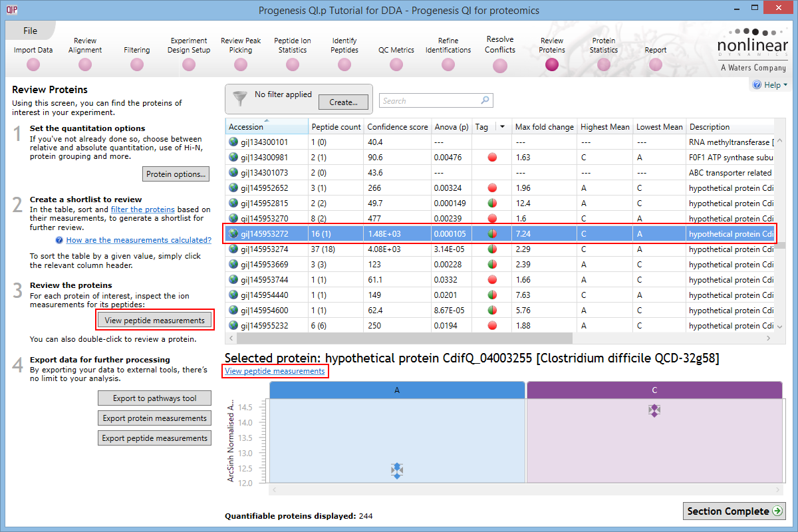Click the magnifier icon in the search box
This screenshot has height=532, width=798.
(x=485, y=100)
